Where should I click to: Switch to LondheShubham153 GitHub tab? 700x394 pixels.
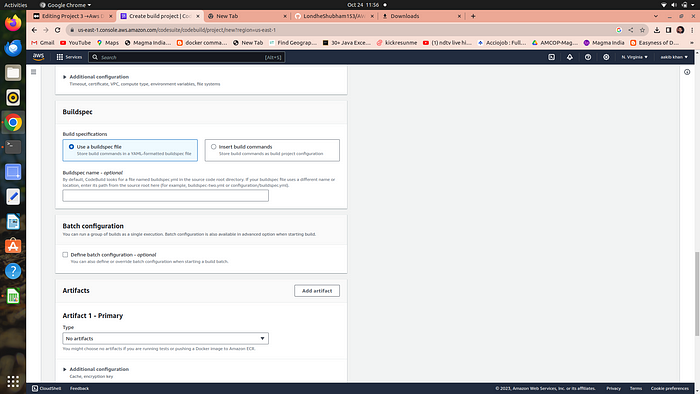click(334, 16)
